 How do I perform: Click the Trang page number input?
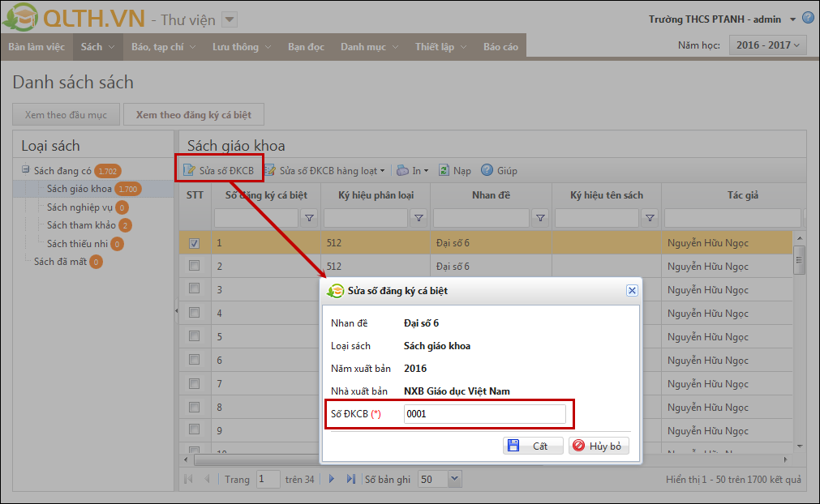coord(268,479)
